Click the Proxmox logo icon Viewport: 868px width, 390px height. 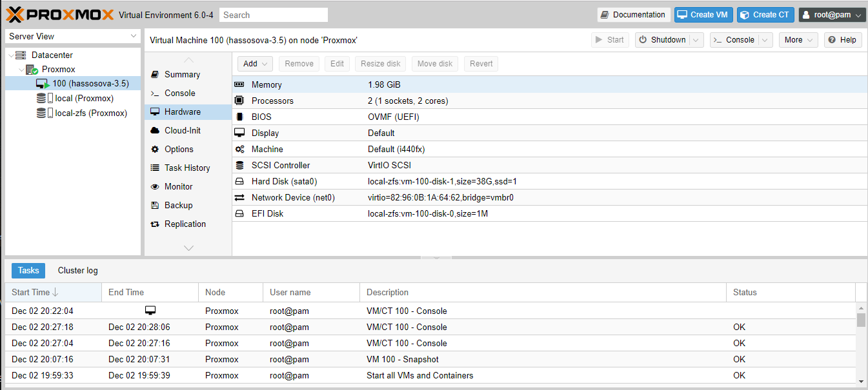[x=15, y=14]
